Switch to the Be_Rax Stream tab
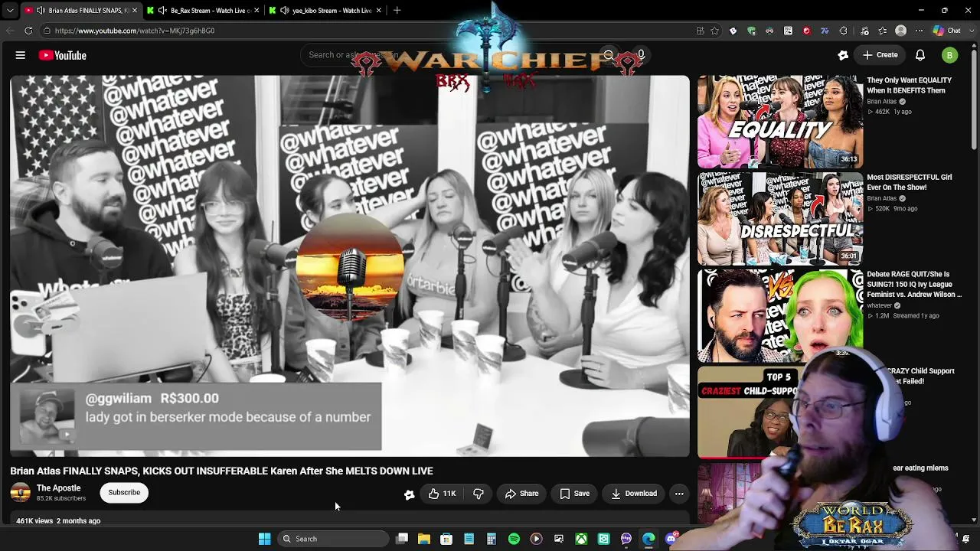 (204, 11)
